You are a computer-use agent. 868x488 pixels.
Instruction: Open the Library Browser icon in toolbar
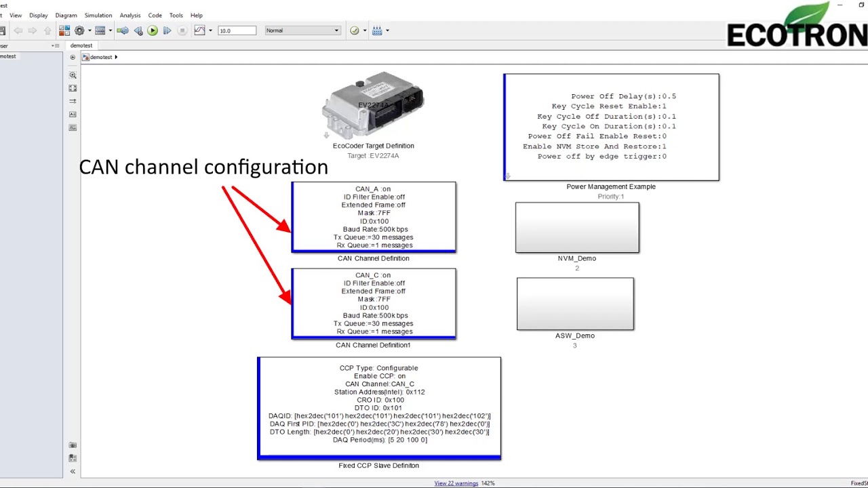pyautogui.click(x=64, y=30)
